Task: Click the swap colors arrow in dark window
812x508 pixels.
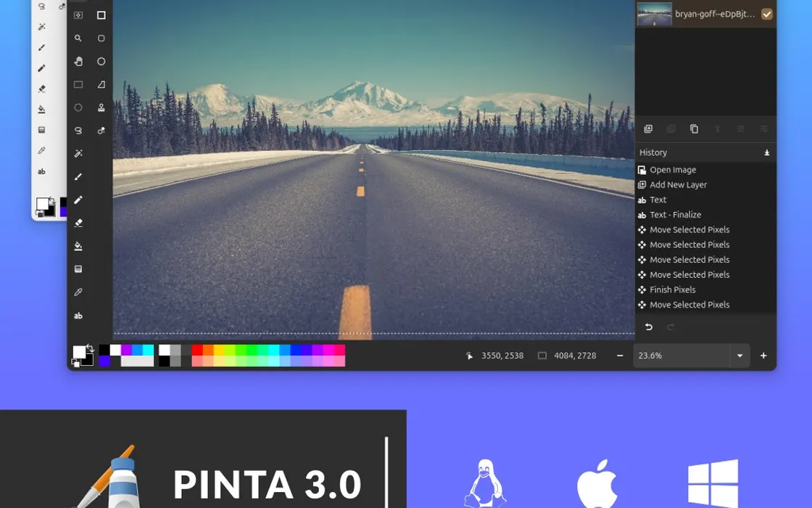Action: (x=91, y=348)
